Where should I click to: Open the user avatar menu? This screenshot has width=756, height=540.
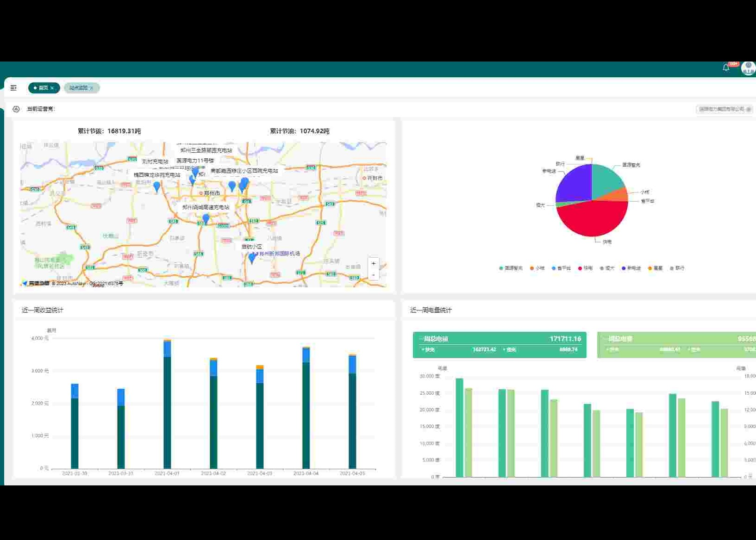tap(748, 68)
